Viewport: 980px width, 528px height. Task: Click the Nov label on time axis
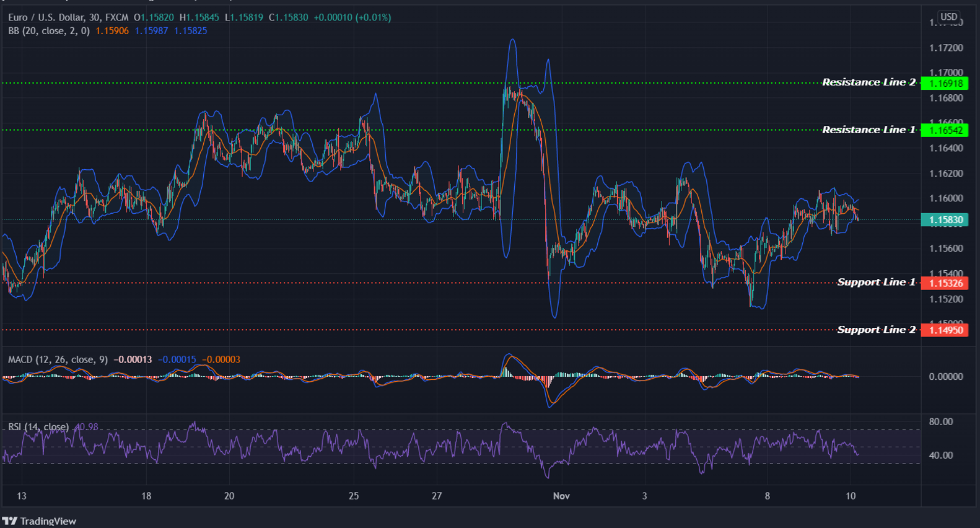561,496
